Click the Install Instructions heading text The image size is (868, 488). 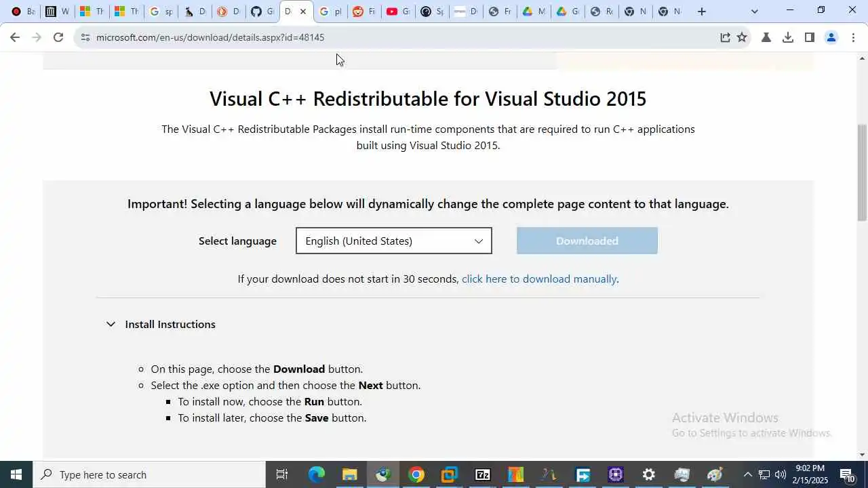point(170,324)
